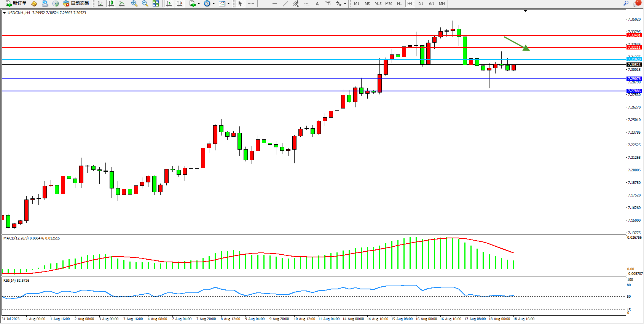Tile chart windows icon
The height and width of the screenshot is (324, 644).
point(156,3)
